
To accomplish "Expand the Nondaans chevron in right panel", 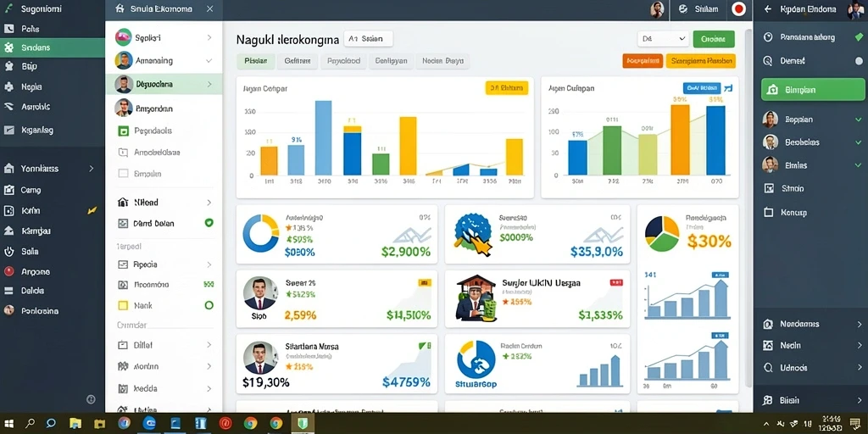I will click(x=859, y=324).
